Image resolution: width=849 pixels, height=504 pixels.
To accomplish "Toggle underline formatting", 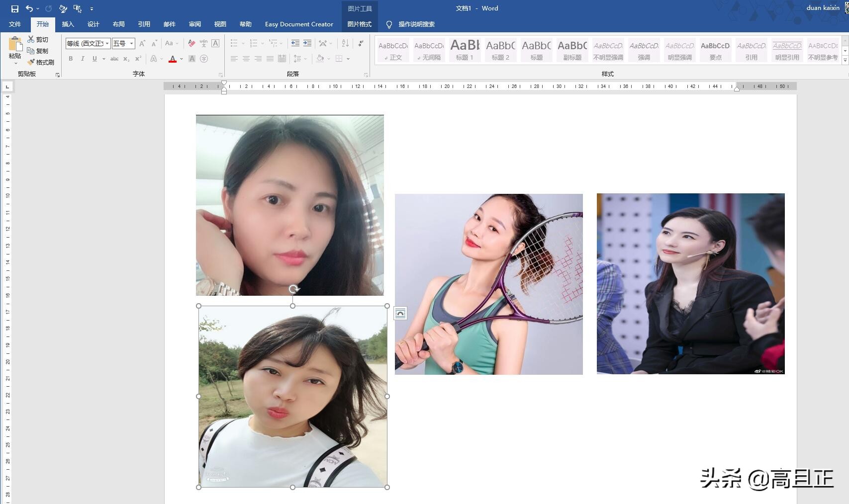I will (94, 59).
